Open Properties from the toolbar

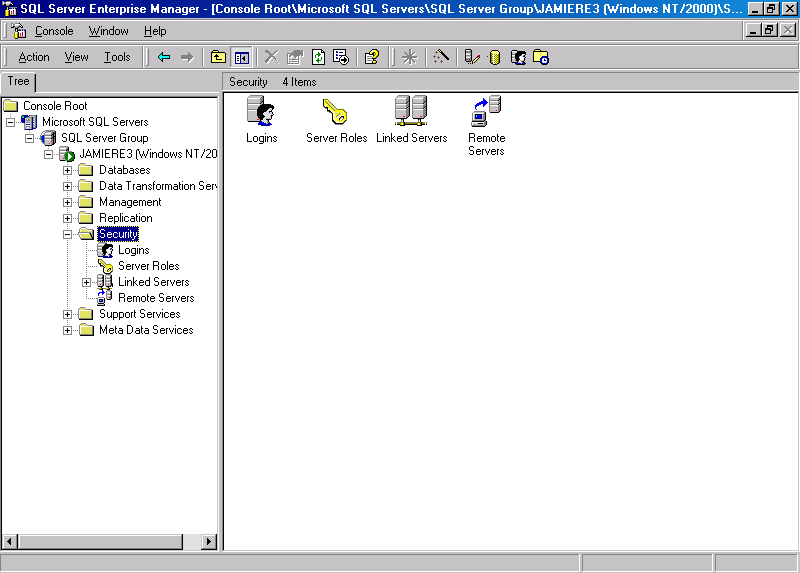tap(295, 57)
